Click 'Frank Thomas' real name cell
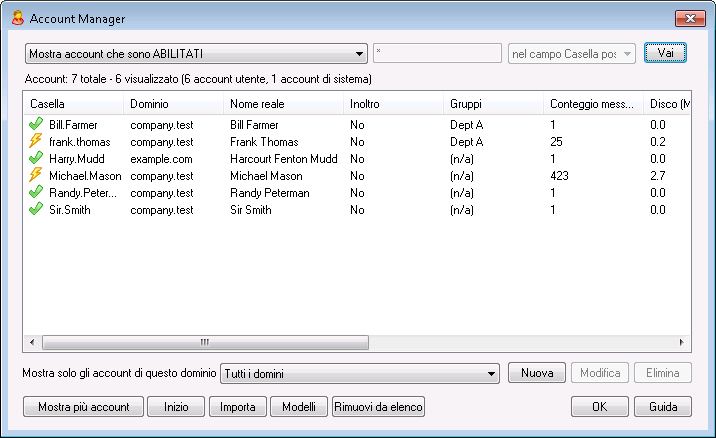The image size is (716, 438). 264,142
